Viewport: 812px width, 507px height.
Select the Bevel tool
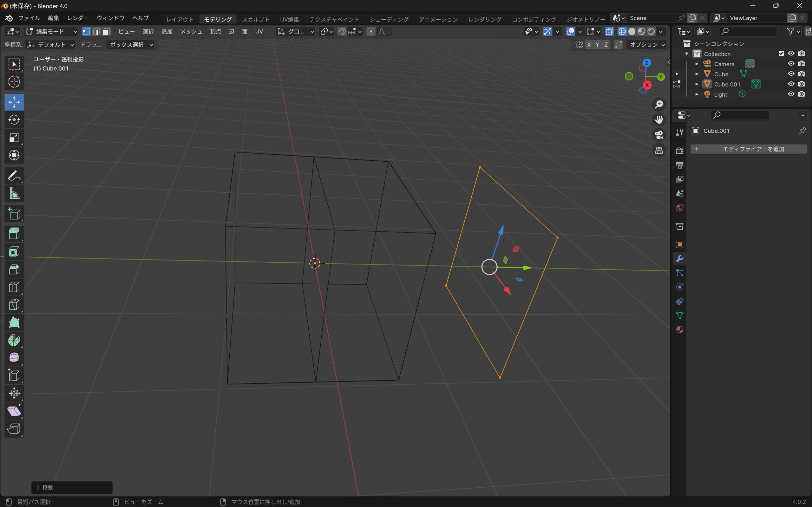click(14, 269)
